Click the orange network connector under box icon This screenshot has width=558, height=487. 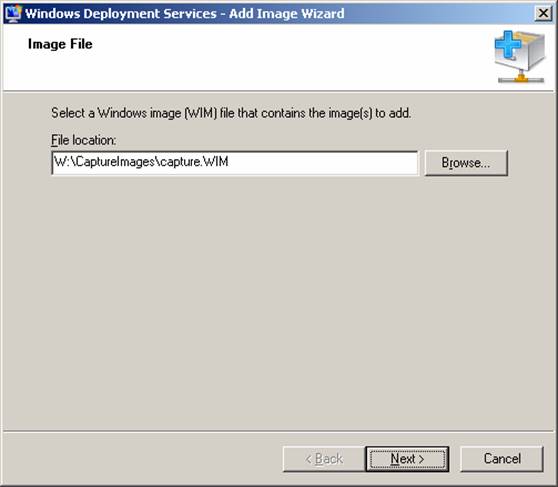click(x=521, y=78)
